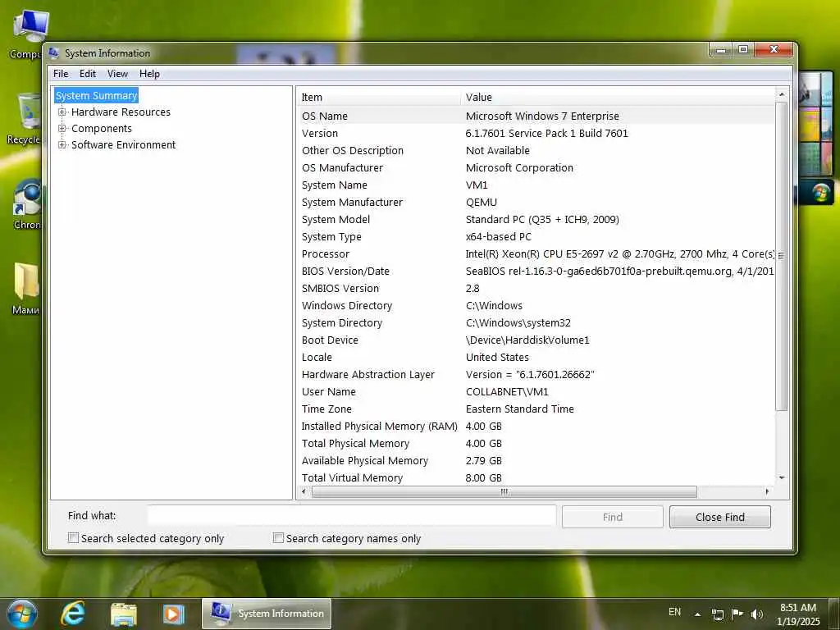Select the Recycle Bin desktop icon
Screen dimensions: 840x630
pyautogui.click(x=24, y=119)
